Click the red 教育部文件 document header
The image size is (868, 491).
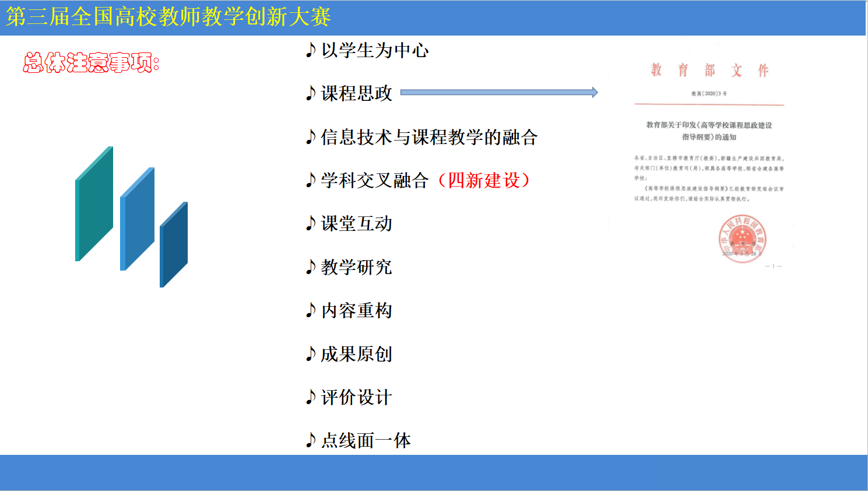pyautogui.click(x=709, y=71)
